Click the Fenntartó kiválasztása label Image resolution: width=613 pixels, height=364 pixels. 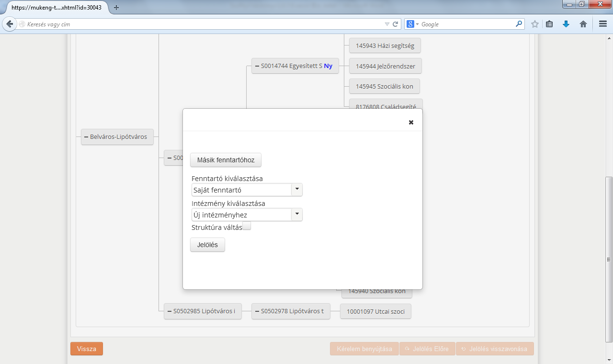[x=227, y=179]
